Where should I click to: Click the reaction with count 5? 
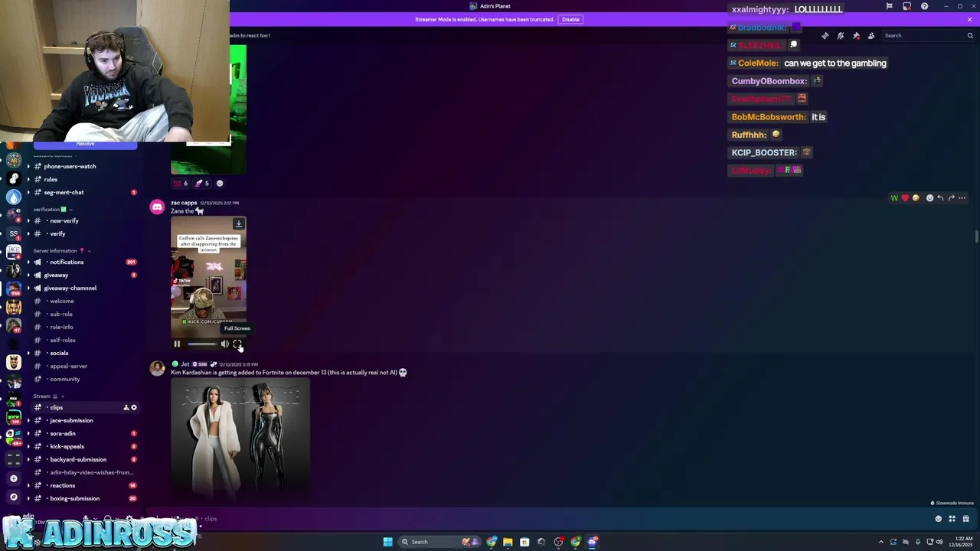tap(202, 183)
